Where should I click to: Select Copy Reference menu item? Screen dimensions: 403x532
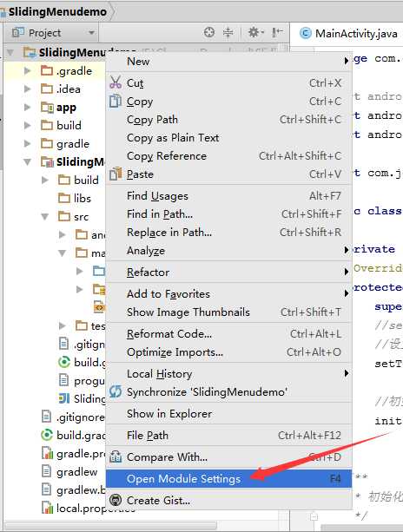pyautogui.click(x=228, y=155)
